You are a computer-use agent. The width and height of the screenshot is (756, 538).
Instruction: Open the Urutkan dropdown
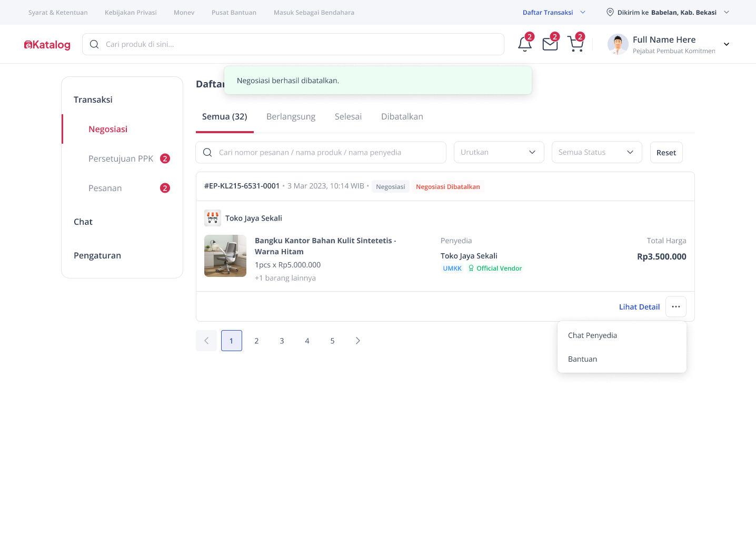(498, 152)
